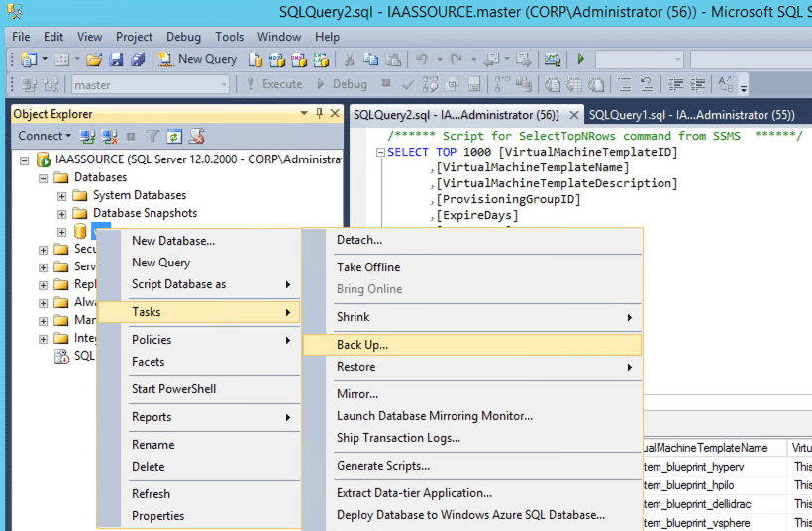
Task: Pin the Object Explorer panel with pushpin icon
Action: [319, 114]
